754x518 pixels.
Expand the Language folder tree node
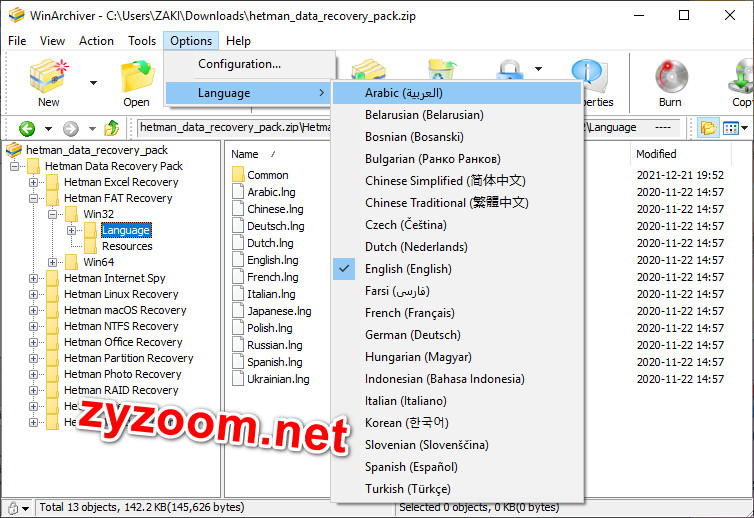(x=71, y=230)
